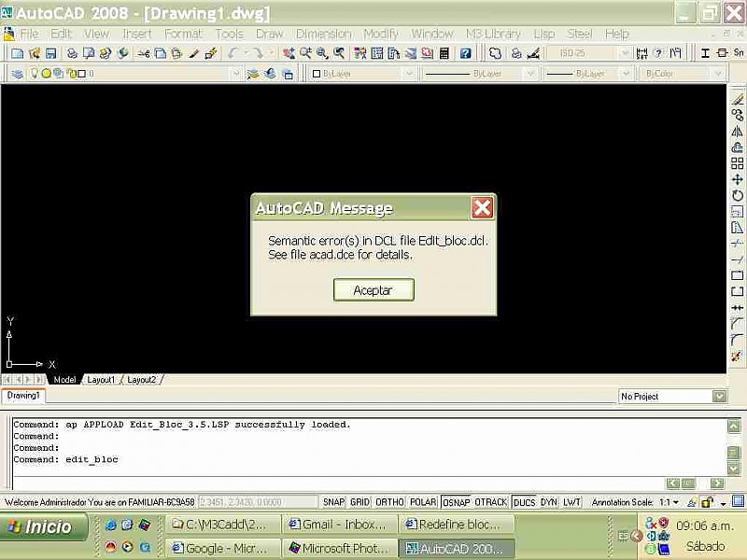Click the Block Editor icon
This screenshot has width=747, height=560.
tap(211, 53)
